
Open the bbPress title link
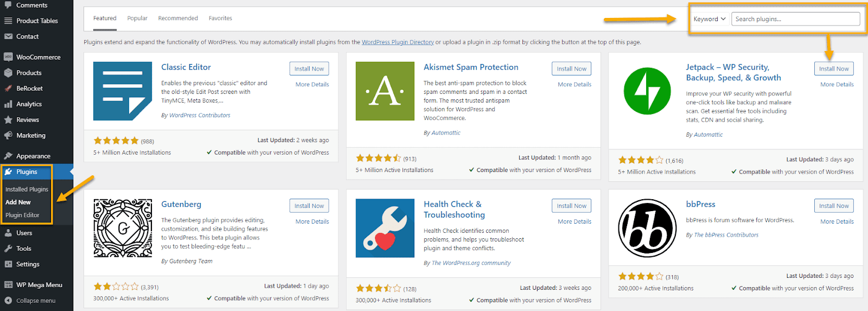pos(700,204)
